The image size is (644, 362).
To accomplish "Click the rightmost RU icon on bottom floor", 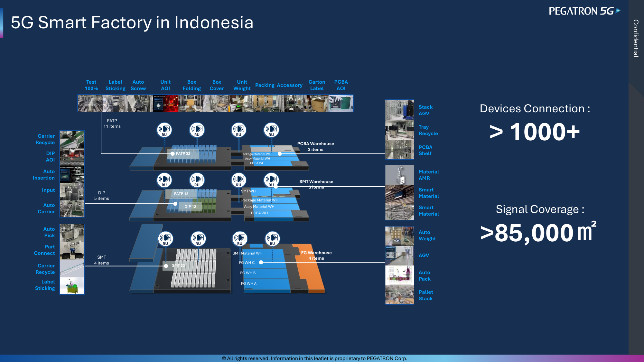I will (272, 238).
